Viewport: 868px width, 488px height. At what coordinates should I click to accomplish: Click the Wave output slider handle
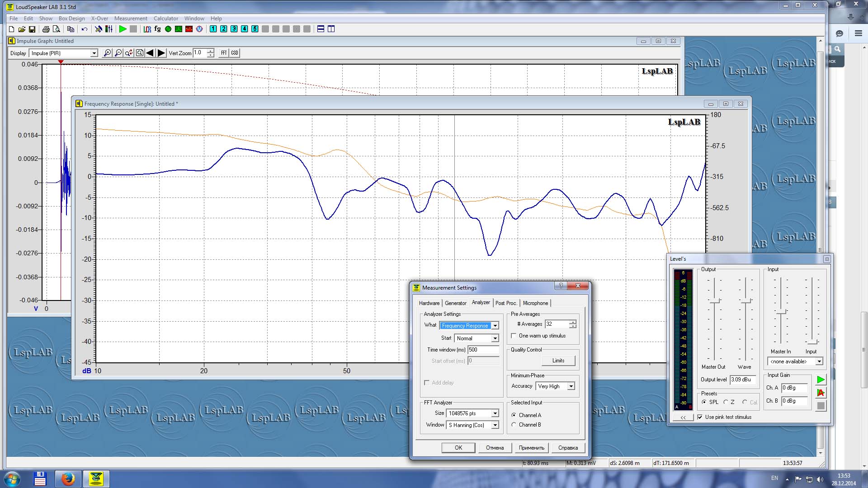(745, 300)
